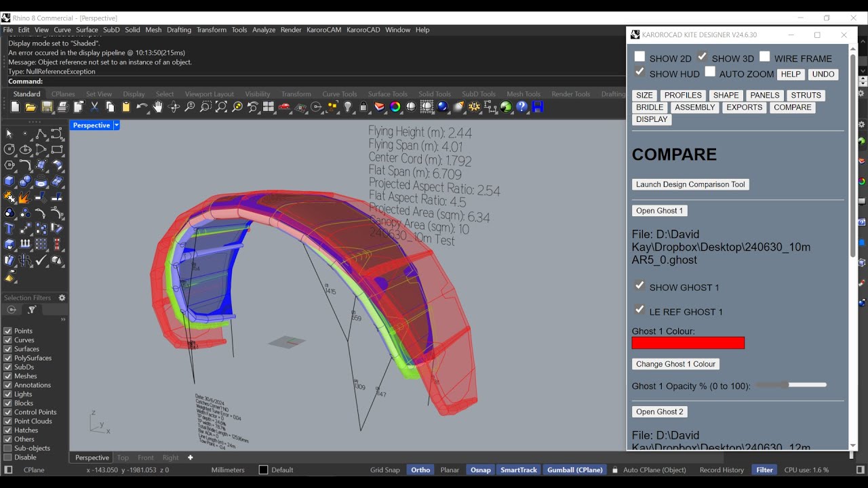Viewport: 868px width, 488px height.
Task: Switch to the Curve Tools toolbar tab
Action: (x=339, y=94)
